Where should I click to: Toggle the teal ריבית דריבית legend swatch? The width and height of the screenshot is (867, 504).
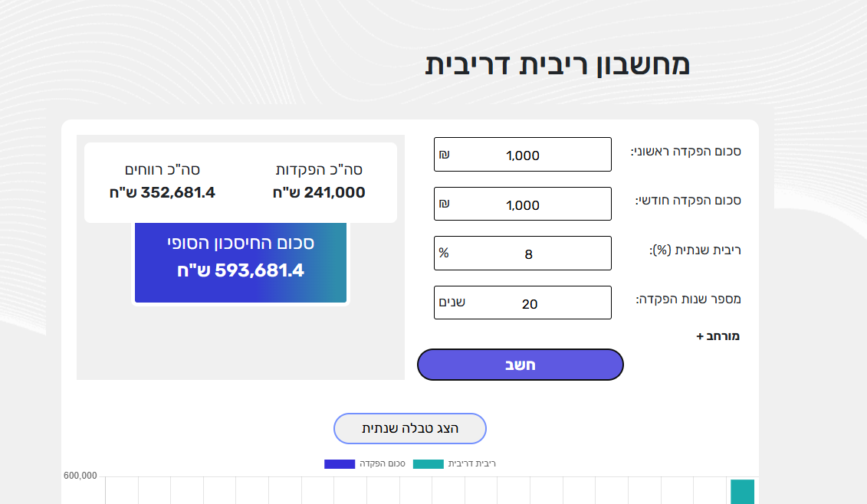pos(429,464)
